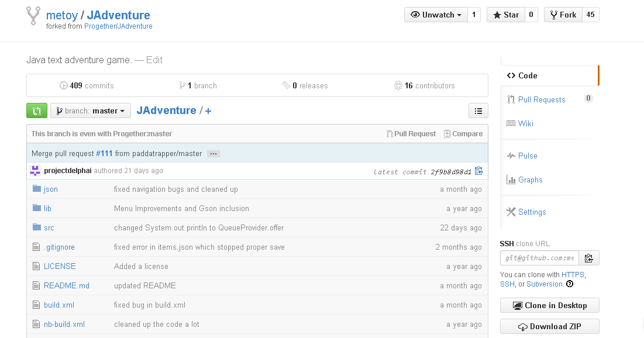This screenshot has height=338, width=644.
Task: Open the Progether/JAdventure upstream link
Action: 118,26
